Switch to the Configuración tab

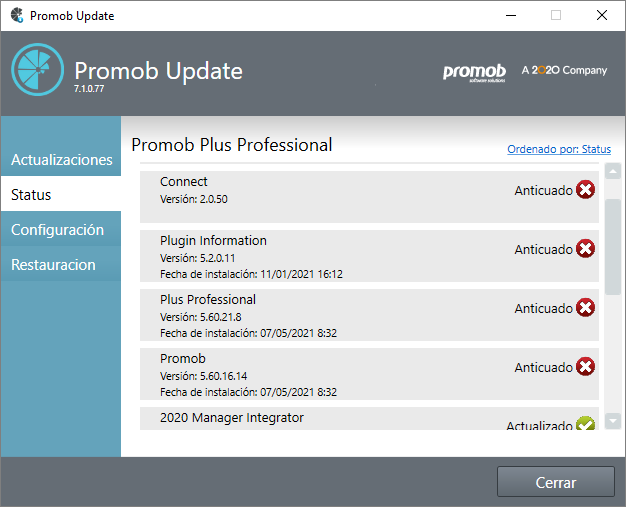61,230
